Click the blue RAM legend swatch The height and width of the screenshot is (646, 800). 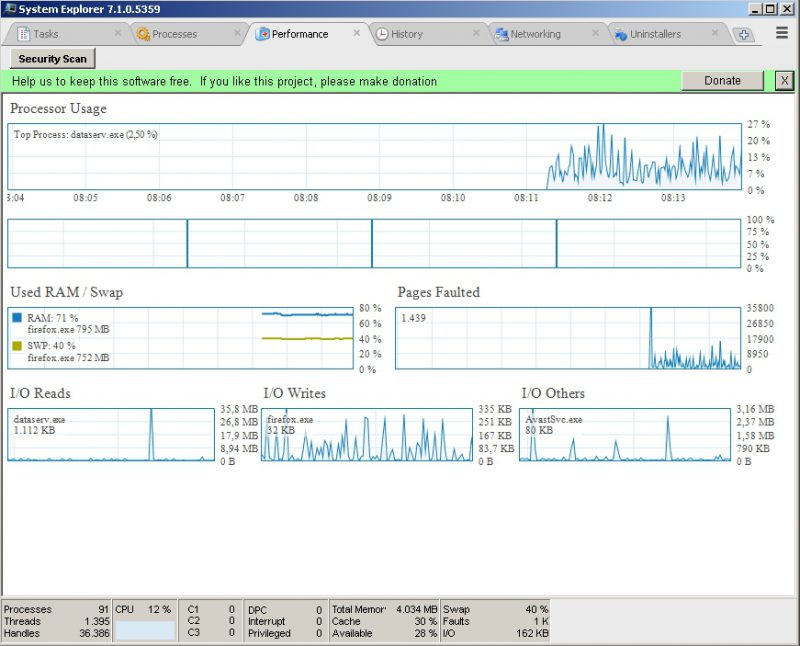pos(17,318)
